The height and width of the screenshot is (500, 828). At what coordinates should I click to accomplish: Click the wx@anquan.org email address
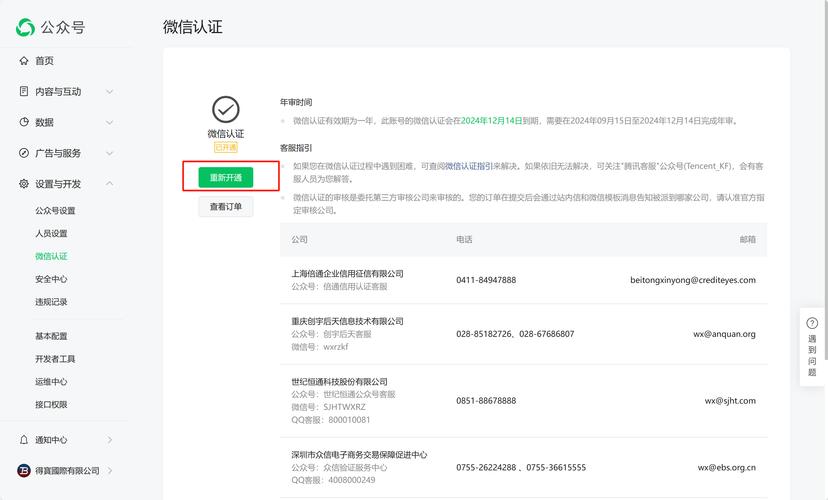click(724, 334)
